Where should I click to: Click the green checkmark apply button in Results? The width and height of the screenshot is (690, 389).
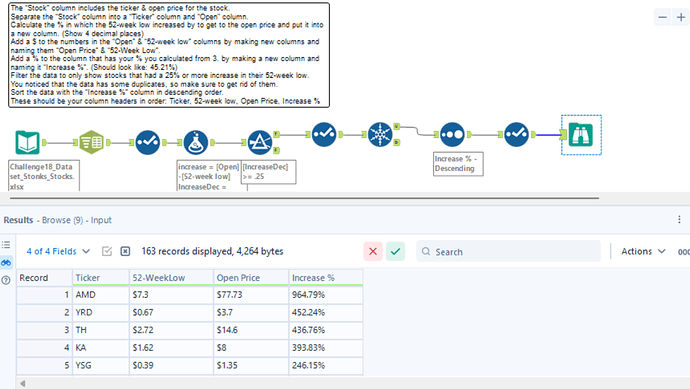coord(395,251)
